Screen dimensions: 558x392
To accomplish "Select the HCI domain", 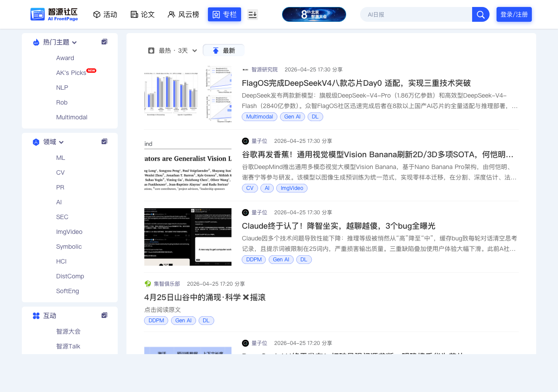I will pyautogui.click(x=61, y=261).
